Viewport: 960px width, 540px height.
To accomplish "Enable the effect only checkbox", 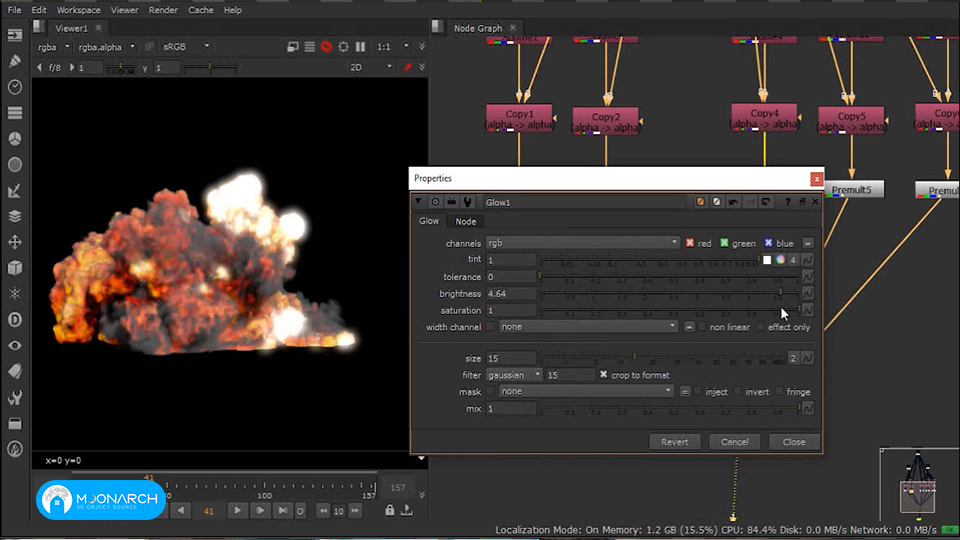I will click(760, 327).
